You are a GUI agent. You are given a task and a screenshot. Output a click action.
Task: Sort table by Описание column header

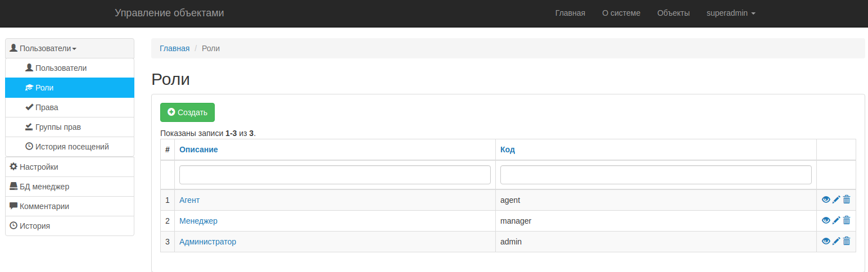pos(198,149)
